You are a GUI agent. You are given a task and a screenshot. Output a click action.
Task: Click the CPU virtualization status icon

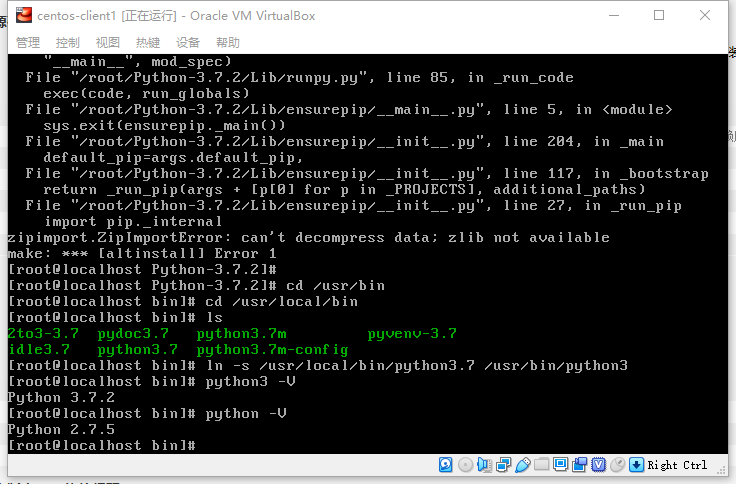[x=598, y=465]
